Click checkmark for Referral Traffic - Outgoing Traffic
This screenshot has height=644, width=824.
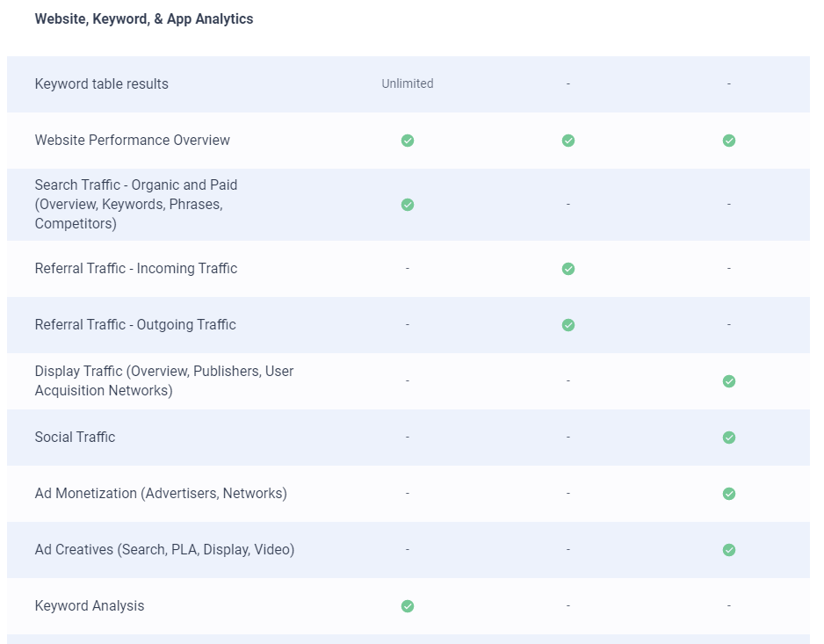568,325
